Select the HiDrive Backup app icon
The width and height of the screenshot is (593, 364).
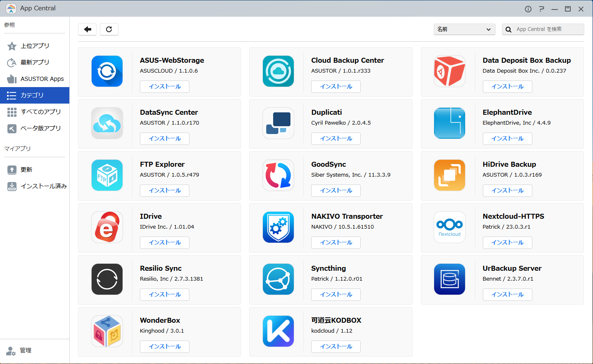point(450,175)
